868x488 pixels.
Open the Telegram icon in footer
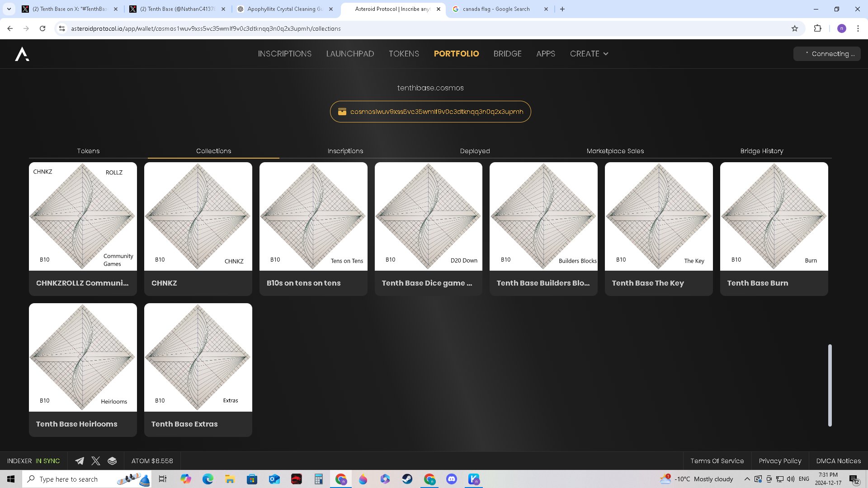point(80,461)
